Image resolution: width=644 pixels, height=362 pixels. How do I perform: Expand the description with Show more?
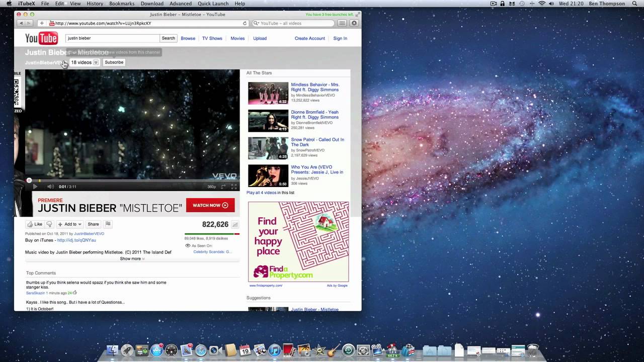[x=132, y=259]
